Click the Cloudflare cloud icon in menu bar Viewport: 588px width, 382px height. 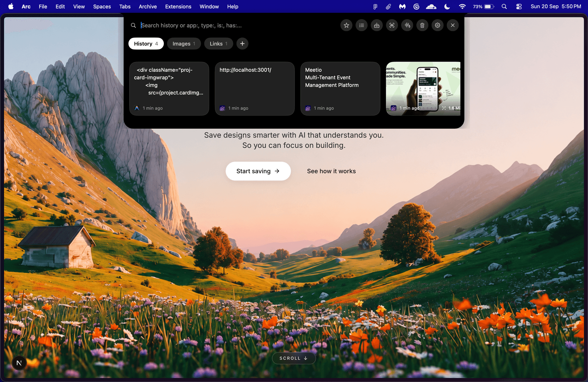431,6
